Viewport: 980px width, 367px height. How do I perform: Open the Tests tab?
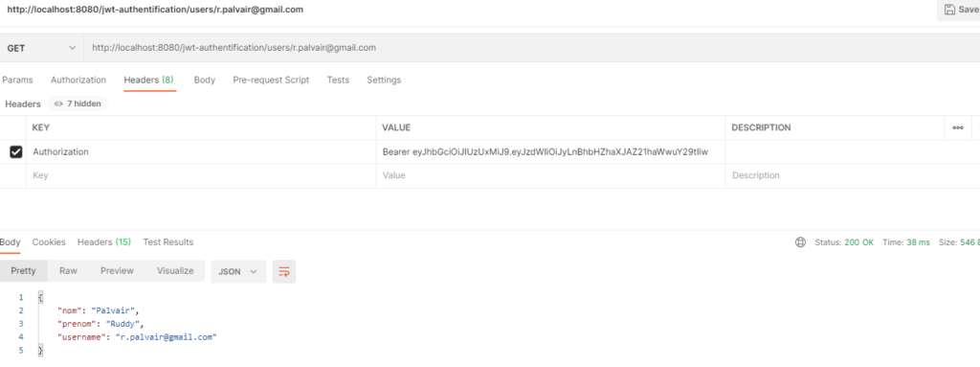click(x=338, y=80)
